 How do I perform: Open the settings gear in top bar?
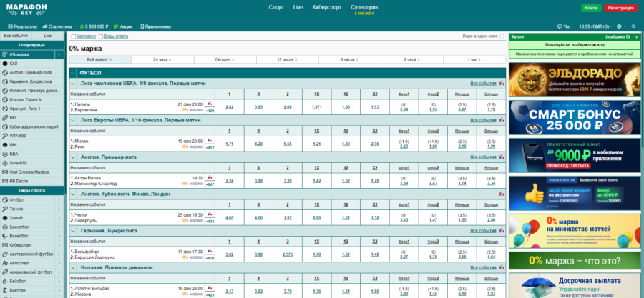coord(618,26)
